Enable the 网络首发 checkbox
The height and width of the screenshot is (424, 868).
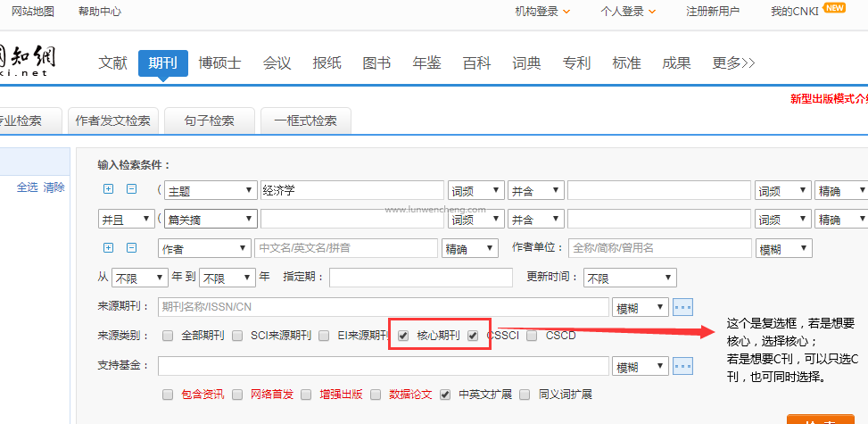coord(237,395)
